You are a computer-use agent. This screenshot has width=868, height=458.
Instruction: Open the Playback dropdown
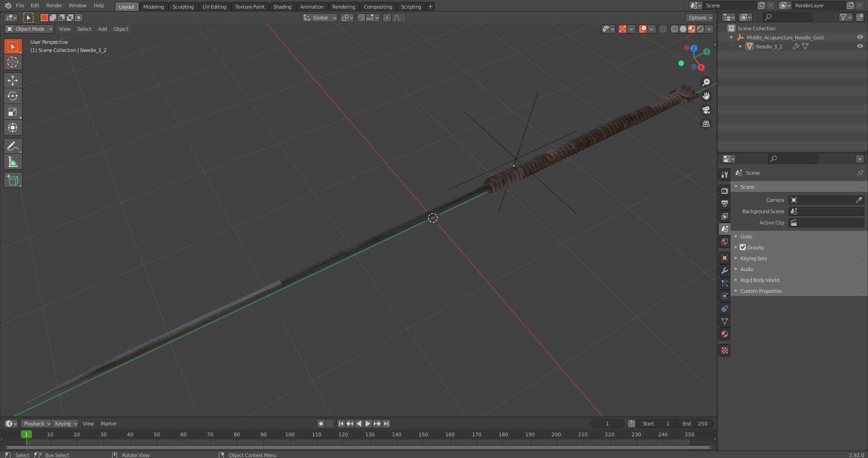point(36,424)
